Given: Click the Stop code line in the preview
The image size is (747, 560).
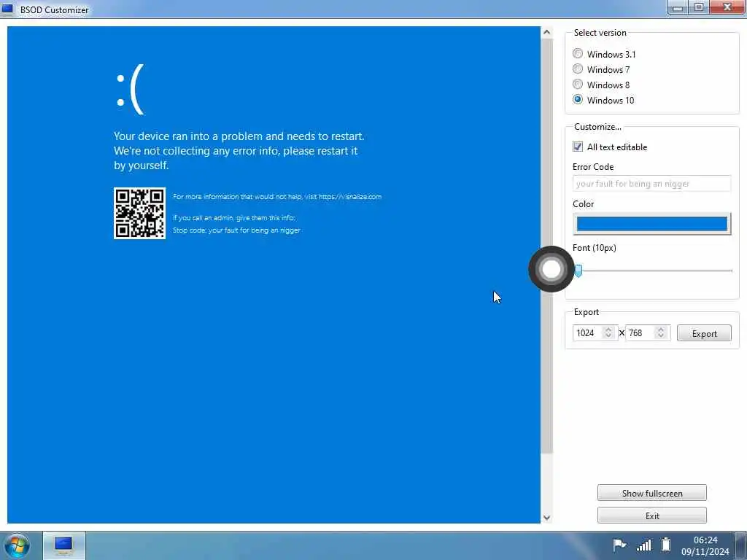Looking at the screenshot, I should (236, 230).
